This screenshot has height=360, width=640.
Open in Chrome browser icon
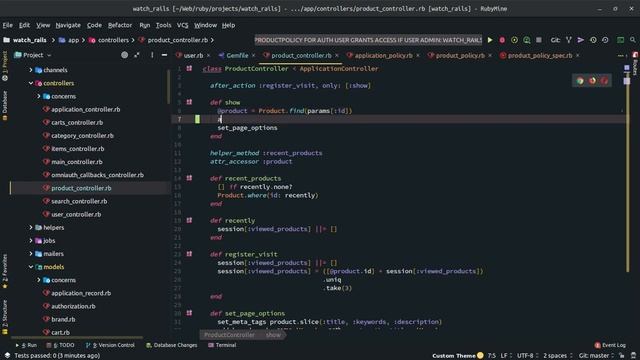point(580,81)
